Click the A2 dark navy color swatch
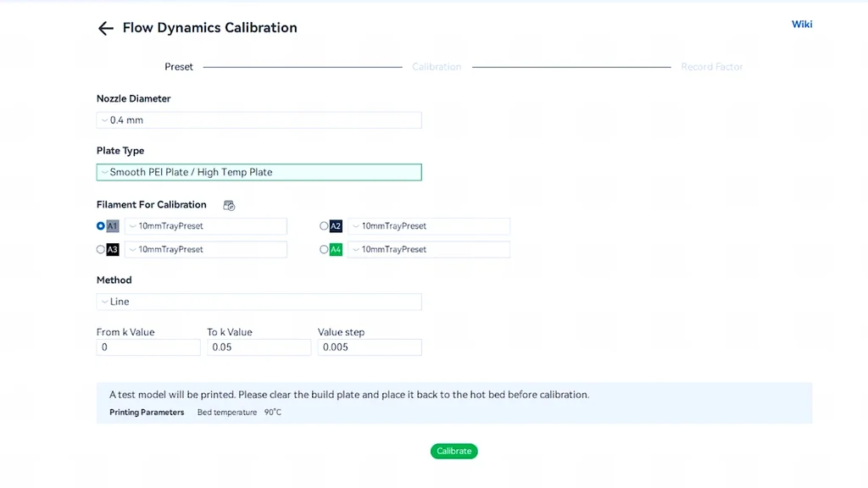 click(x=336, y=225)
